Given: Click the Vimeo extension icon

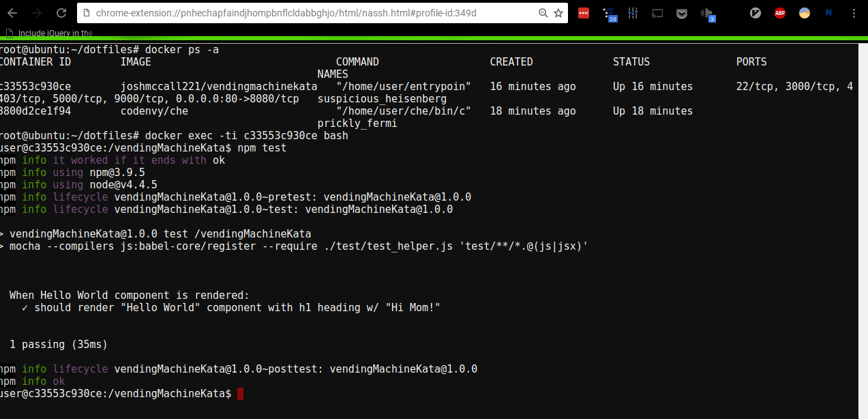Looking at the screenshot, I should 755,13.
